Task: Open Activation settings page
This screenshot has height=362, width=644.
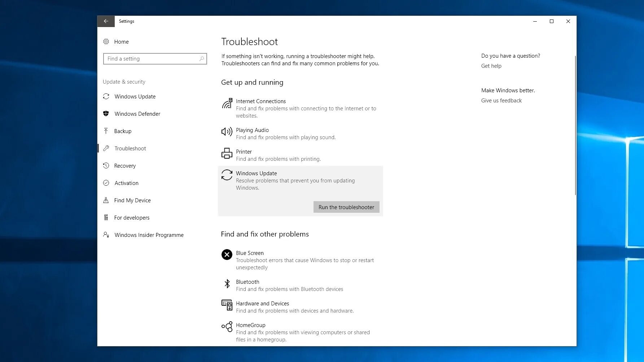Action: point(126,183)
